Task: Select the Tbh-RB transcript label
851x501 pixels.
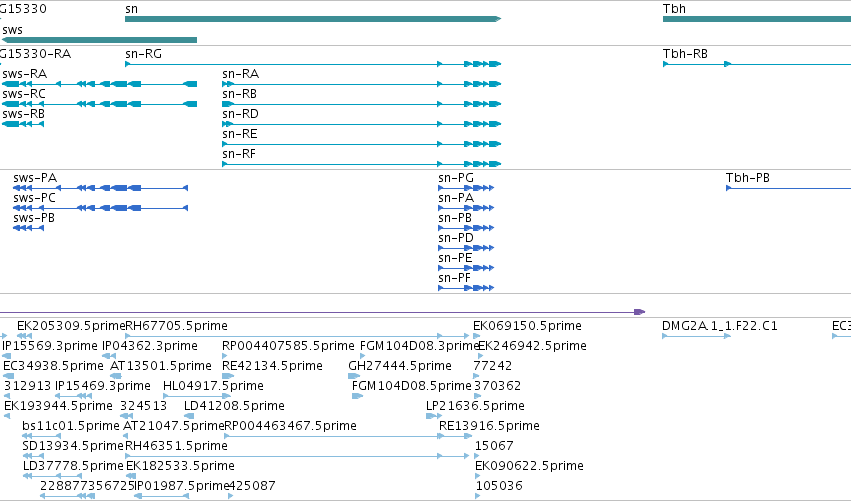Action: tap(685, 54)
